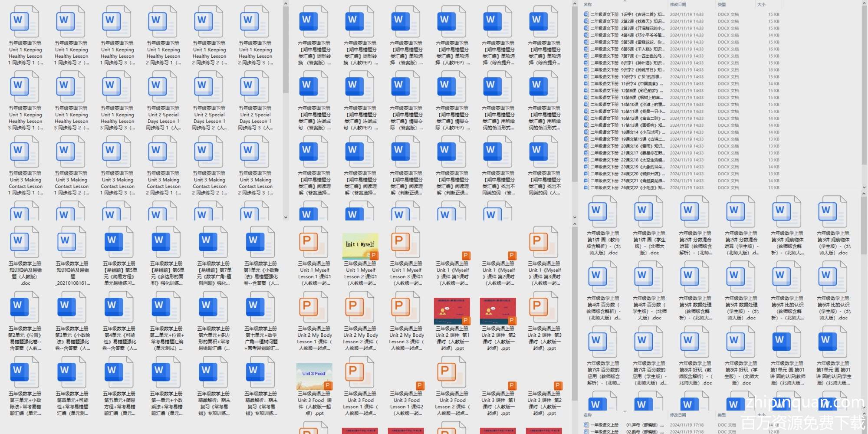The width and height of the screenshot is (868, 434).
Task: Click down arrow of 二年级语文下册 list scrollbar
Action: 864,187
